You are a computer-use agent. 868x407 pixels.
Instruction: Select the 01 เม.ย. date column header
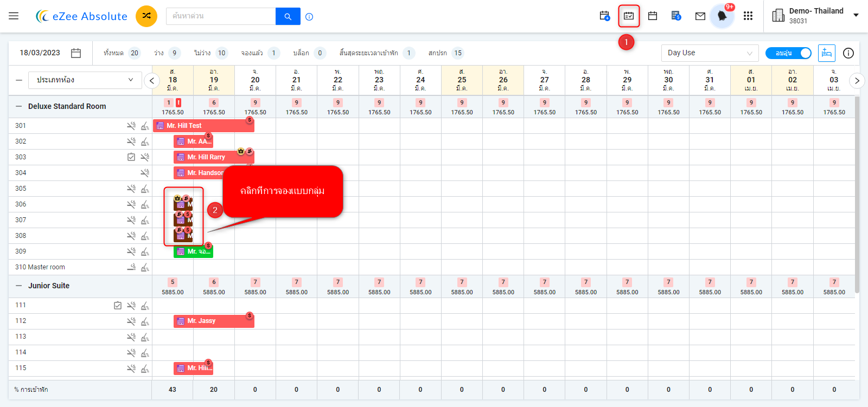[751, 80]
